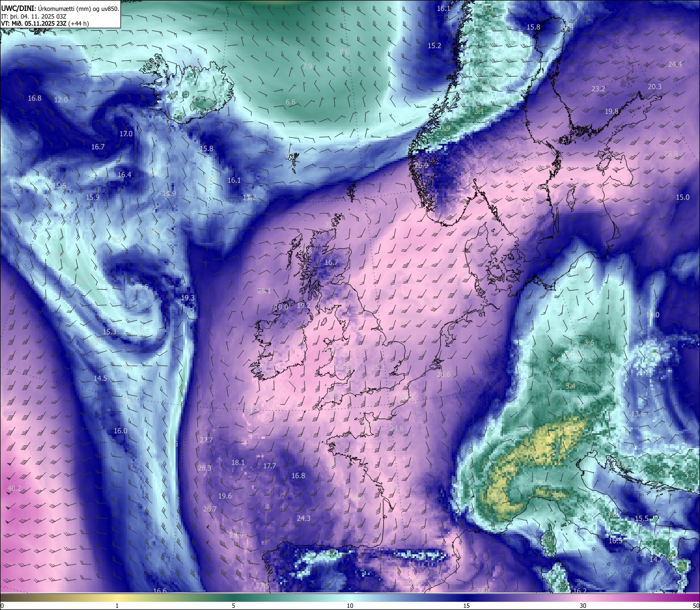The width and height of the screenshot is (700, 610).
Task: Click the legend tick label 1
Action: coord(117,606)
